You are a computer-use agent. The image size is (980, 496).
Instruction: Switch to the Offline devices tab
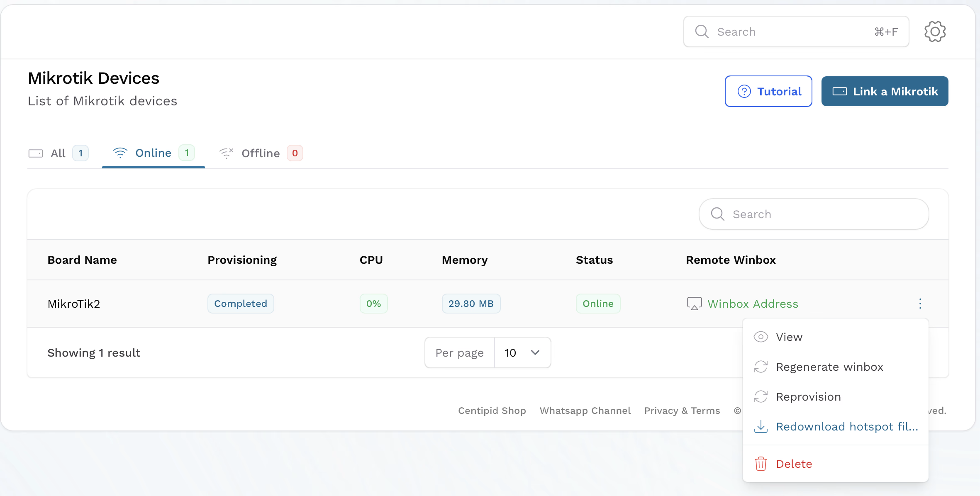pos(261,153)
